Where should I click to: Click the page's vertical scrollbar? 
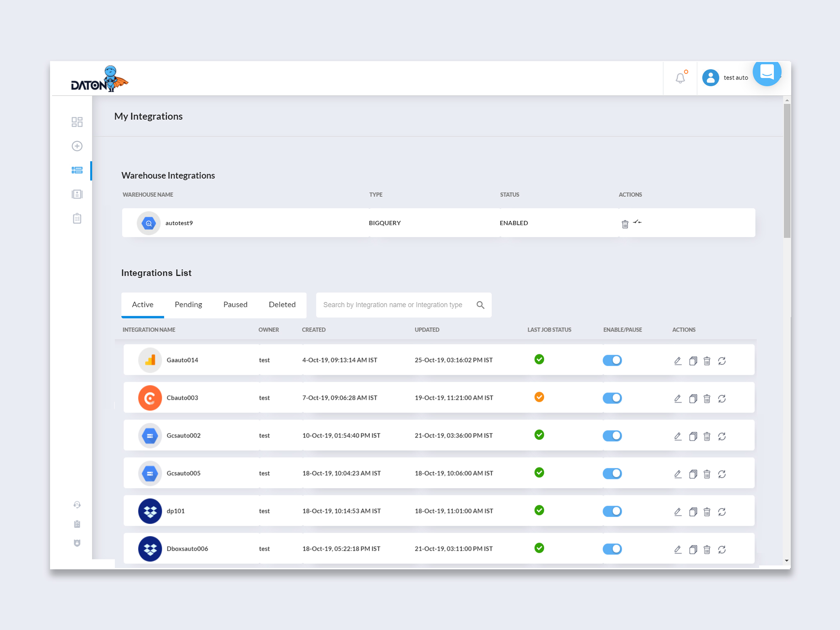pyautogui.click(x=787, y=170)
